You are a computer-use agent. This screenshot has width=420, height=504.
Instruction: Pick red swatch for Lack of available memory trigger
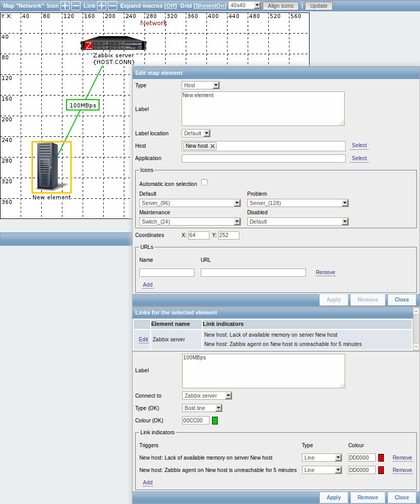tap(381, 458)
